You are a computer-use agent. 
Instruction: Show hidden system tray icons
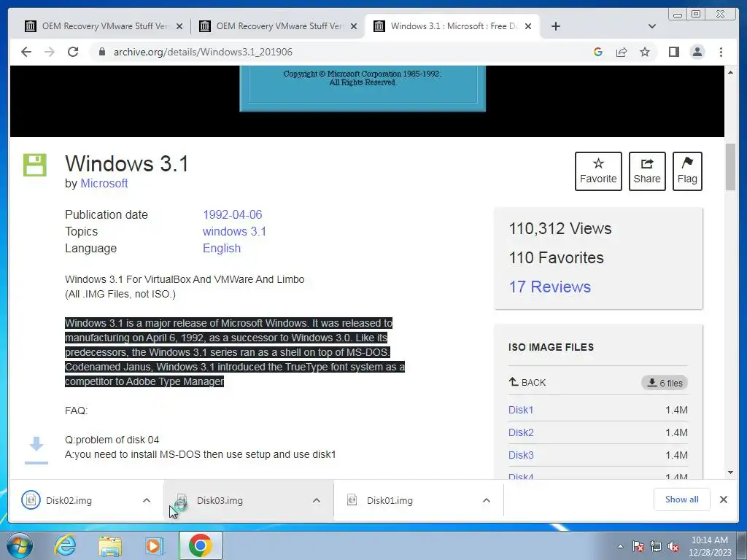pyautogui.click(x=620, y=546)
